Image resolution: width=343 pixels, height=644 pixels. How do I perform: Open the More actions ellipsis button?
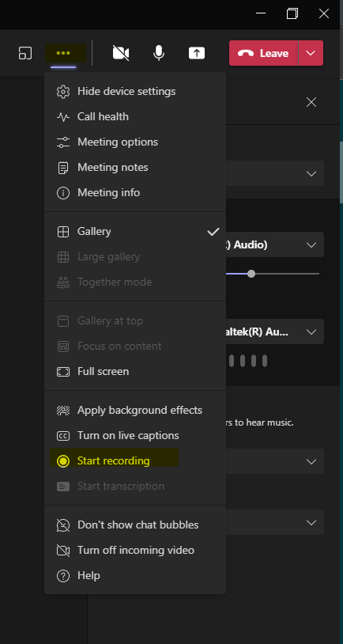[x=63, y=53]
